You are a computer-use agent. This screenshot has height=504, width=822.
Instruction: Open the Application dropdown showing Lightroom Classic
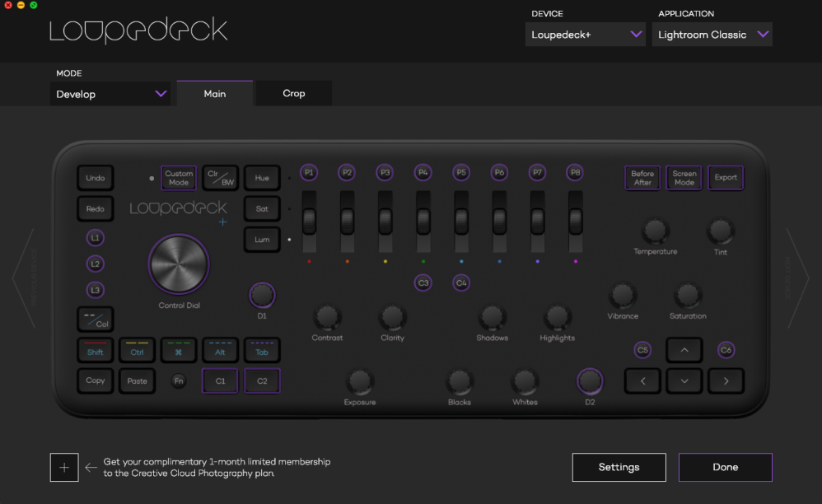click(x=712, y=35)
